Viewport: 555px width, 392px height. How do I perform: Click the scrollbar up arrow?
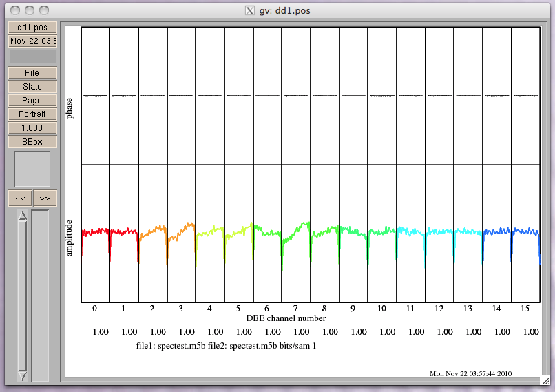pyautogui.click(x=22, y=216)
